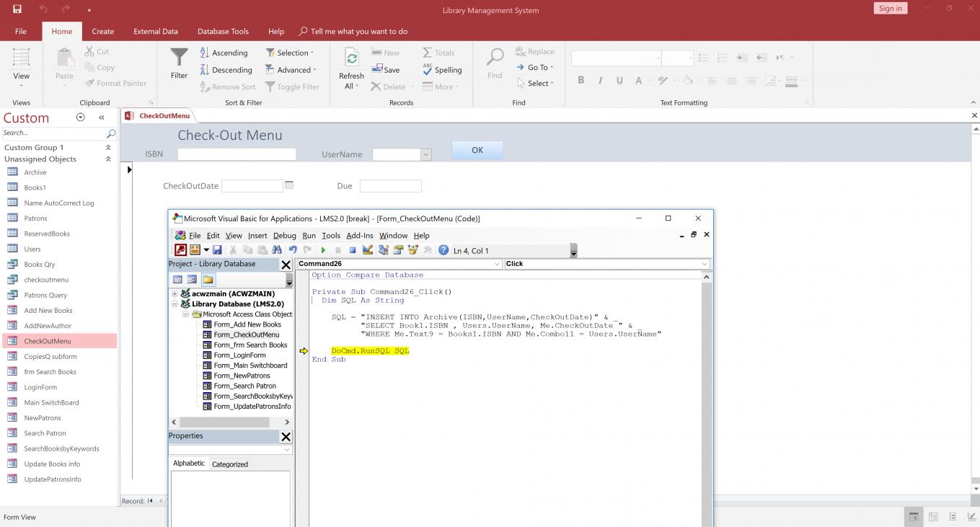This screenshot has width=980, height=527.
Task: Click View Object icon in Project pane
Action: coord(192,280)
